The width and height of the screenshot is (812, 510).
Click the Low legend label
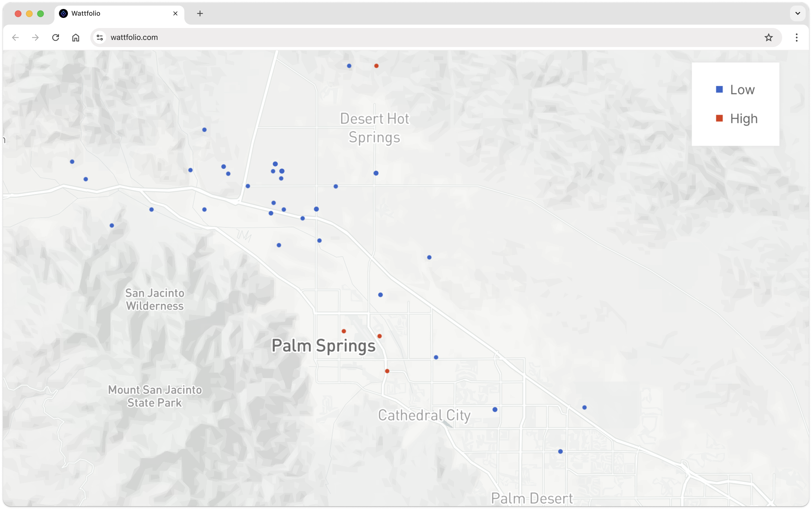click(x=742, y=90)
